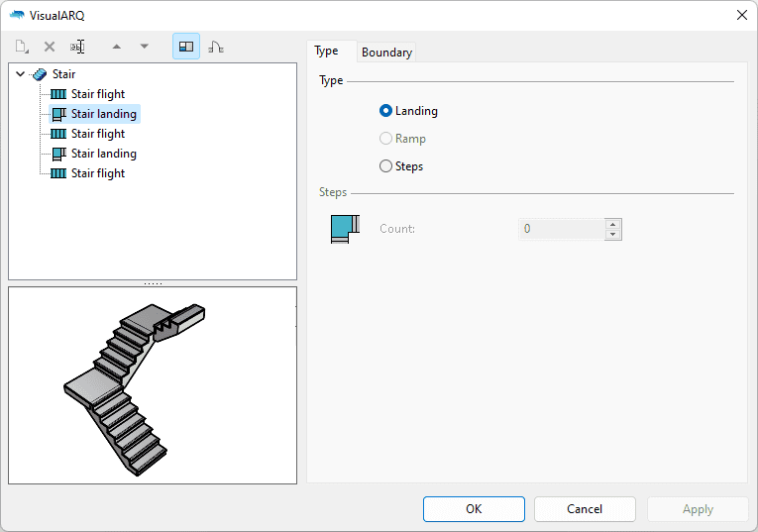Viewport: 758px width, 532px height.
Task: Click the Move Down arrow icon
Action: pos(145,47)
